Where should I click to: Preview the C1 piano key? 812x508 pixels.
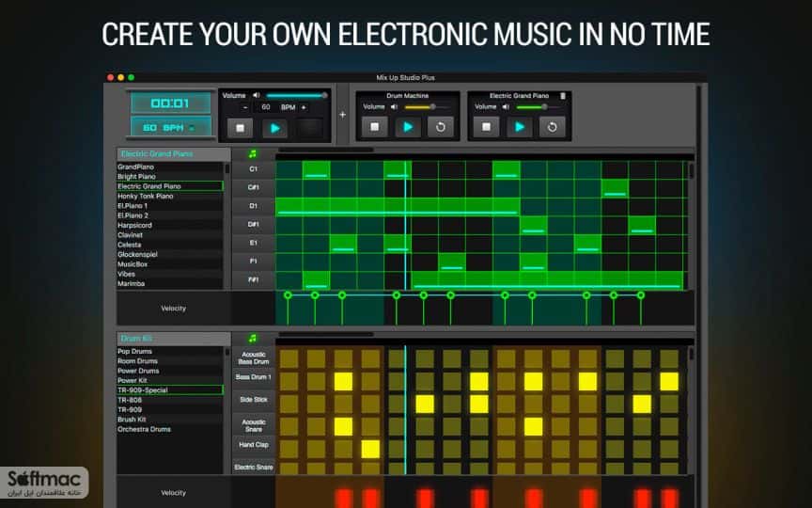tap(253, 169)
